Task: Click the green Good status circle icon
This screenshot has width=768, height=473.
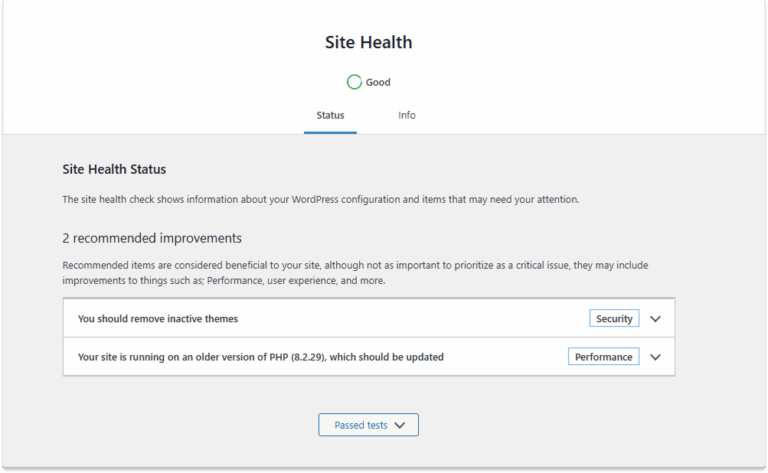Action: click(354, 82)
